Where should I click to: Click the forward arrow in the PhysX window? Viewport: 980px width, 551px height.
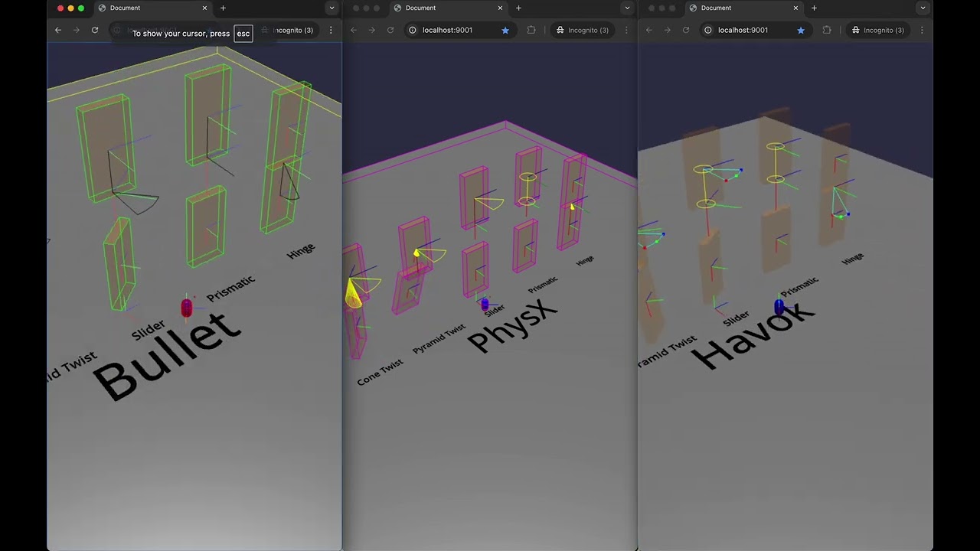point(371,30)
